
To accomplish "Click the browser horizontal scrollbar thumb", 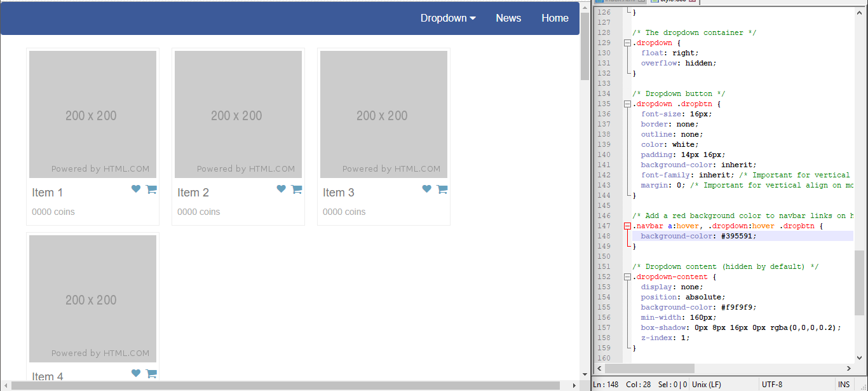I will coord(285,385).
